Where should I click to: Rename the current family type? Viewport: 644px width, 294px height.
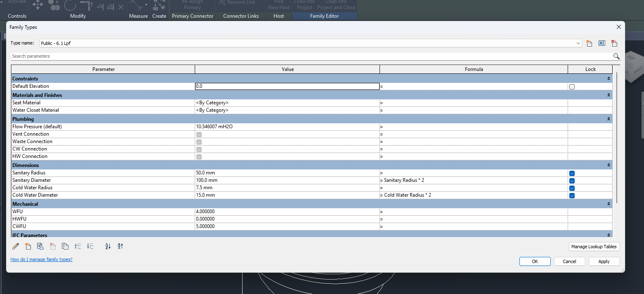(602, 43)
